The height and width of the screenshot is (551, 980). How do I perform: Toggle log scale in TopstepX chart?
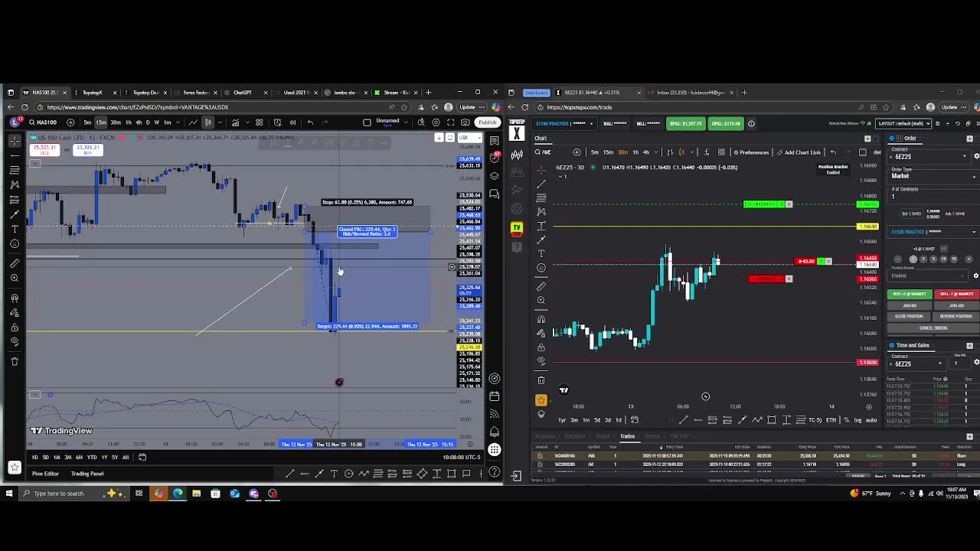coord(858,419)
